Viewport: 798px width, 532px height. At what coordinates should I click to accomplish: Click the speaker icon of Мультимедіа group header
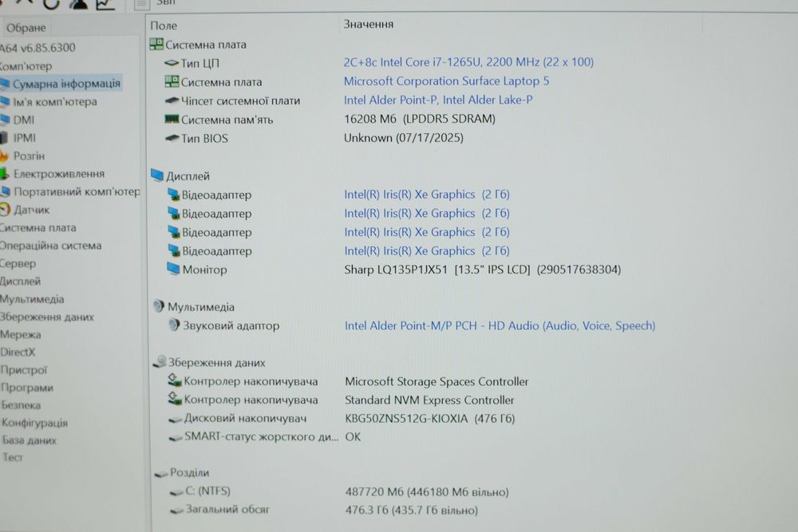click(x=160, y=306)
